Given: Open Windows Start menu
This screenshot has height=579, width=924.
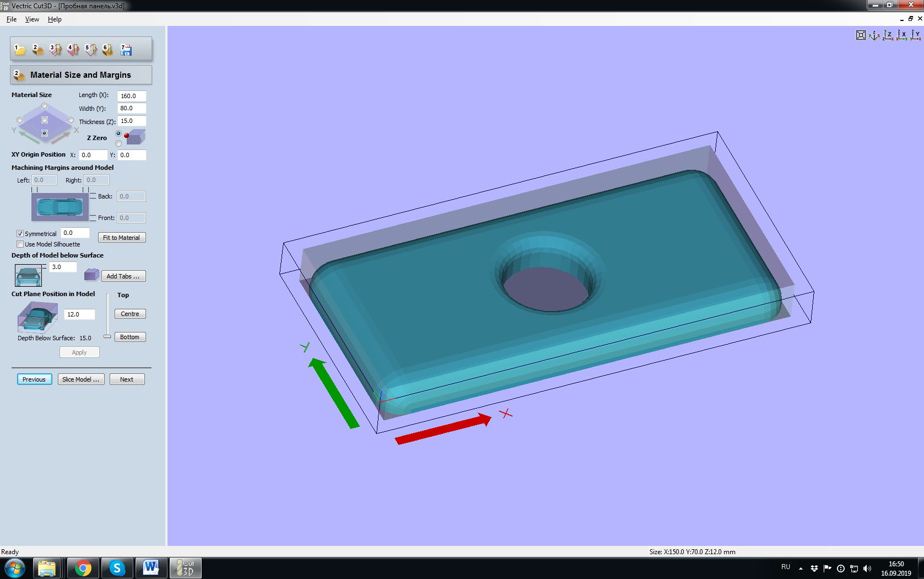Looking at the screenshot, I should pos(15,568).
